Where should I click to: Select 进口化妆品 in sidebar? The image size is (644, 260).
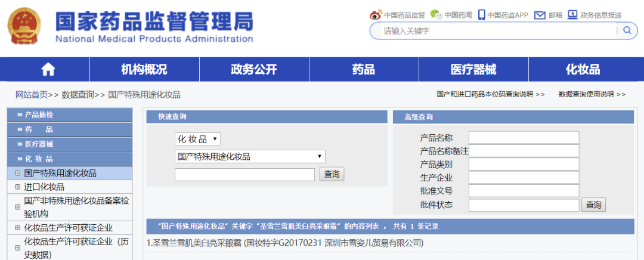pos(44,187)
